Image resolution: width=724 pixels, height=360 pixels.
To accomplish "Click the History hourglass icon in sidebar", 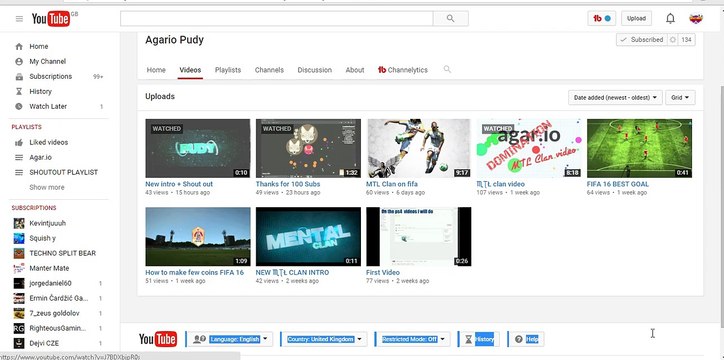I will tap(19, 91).
